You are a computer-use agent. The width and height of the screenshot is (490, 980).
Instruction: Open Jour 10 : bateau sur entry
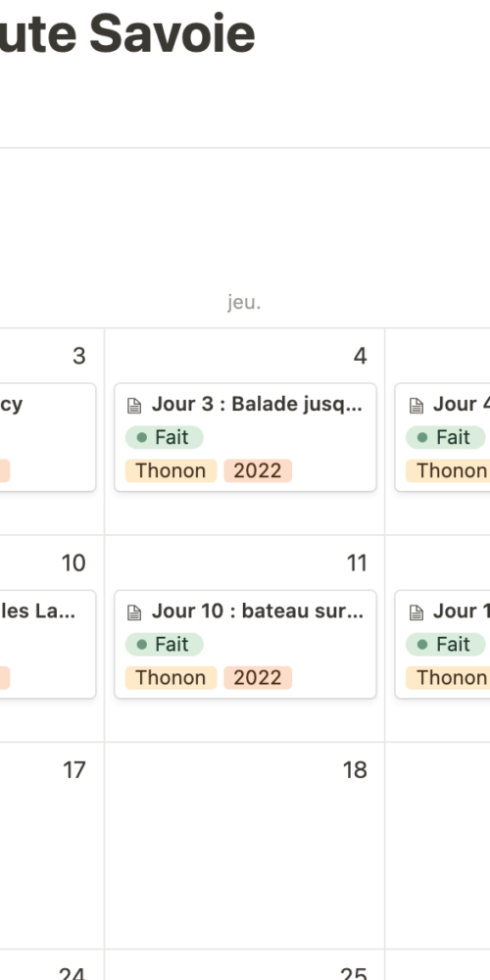pyautogui.click(x=245, y=644)
